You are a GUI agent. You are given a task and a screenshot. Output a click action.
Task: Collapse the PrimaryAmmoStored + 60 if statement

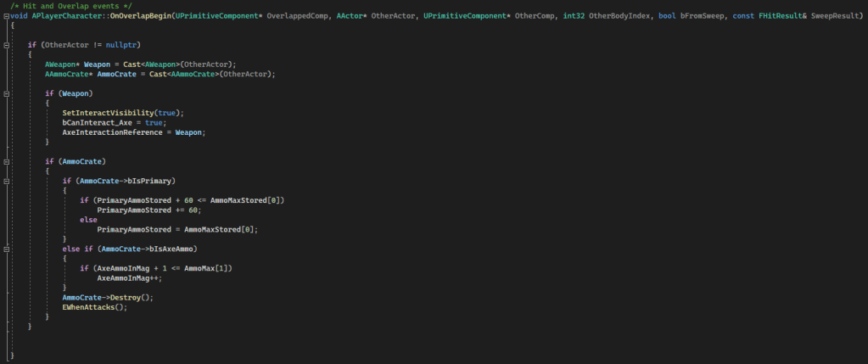(x=6, y=199)
